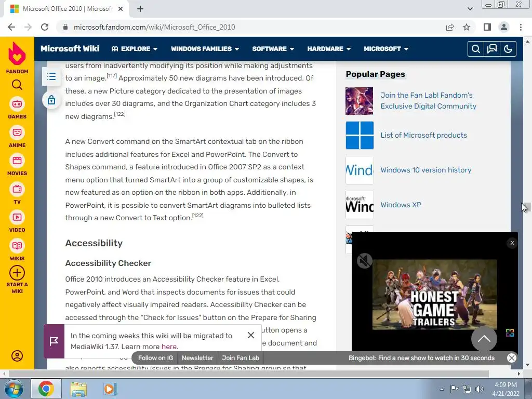This screenshot has width=532, height=399.
Task: Click the browser back arrow
Action: pyautogui.click(x=11, y=27)
